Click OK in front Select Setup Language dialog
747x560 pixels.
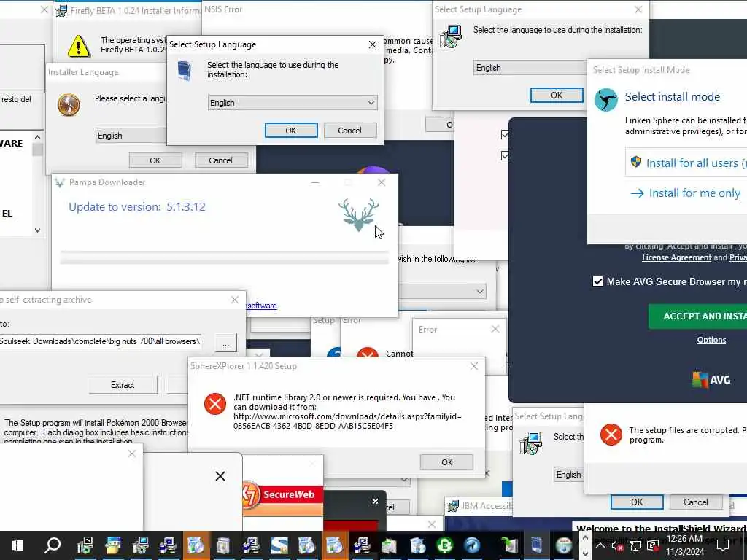click(x=291, y=131)
